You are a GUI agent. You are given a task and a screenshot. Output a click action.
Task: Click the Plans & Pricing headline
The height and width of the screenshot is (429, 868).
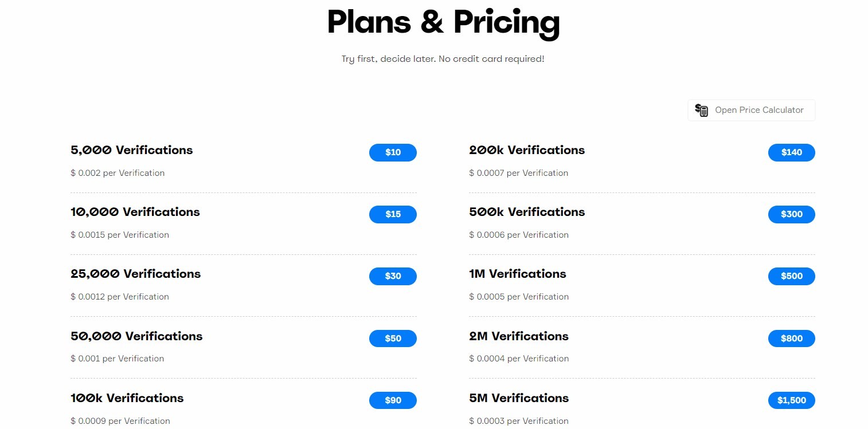(x=443, y=23)
